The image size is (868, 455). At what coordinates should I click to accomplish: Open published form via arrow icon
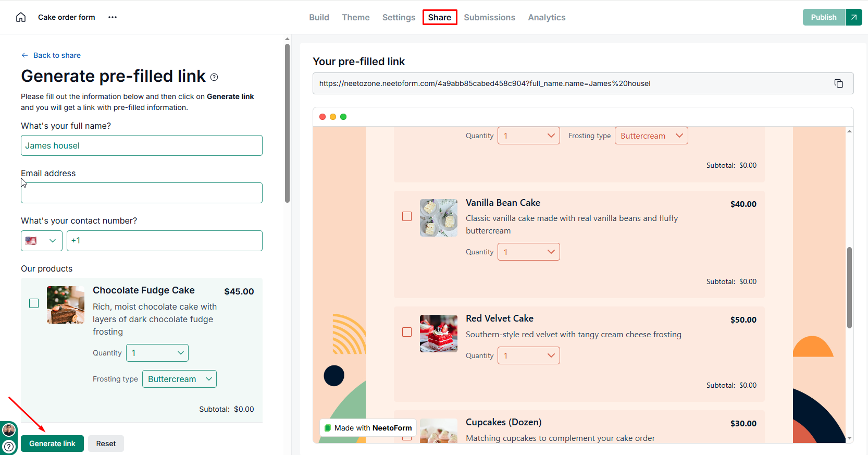pyautogui.click(x=853, y=17)
